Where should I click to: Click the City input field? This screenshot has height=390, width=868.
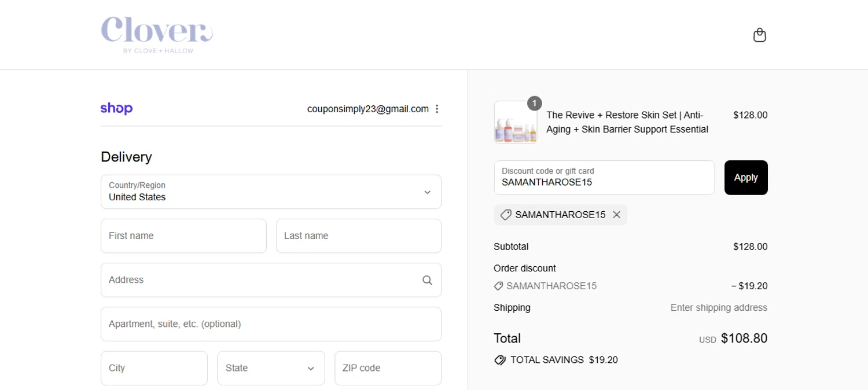pyautogui.click(x=154, y=368)
